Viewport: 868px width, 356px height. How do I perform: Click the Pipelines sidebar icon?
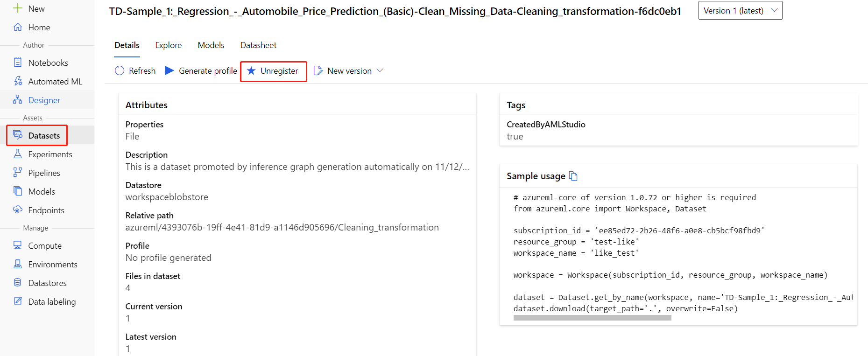18,173
